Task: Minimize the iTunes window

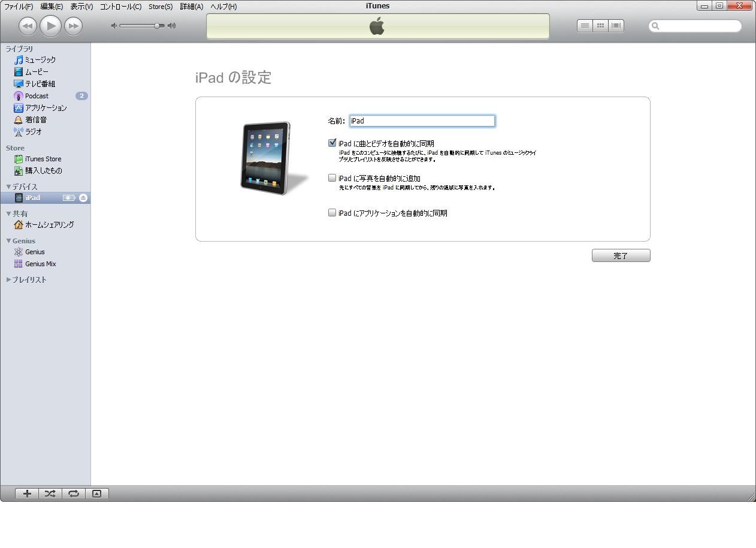Action: coord(704,6)
